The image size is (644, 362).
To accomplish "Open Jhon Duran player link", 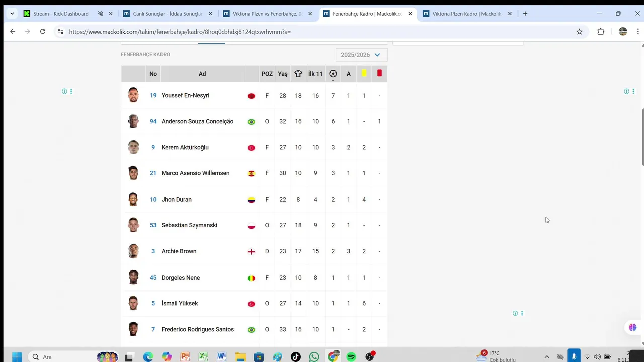I will [176, 199].
